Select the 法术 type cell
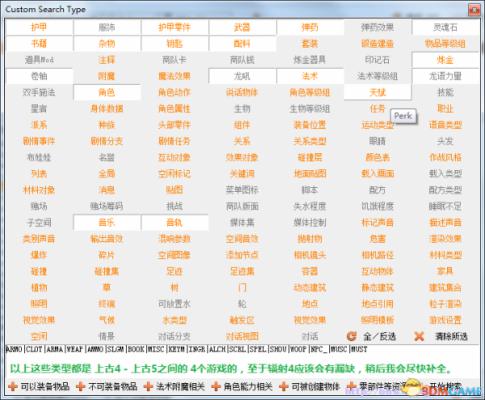Viewport: 485px width, 400px height. click(310, 76)
